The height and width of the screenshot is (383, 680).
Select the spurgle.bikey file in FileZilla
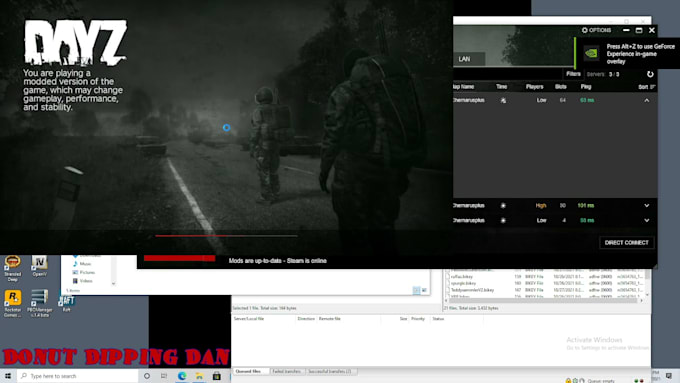pyautogui.click(x=464, y=283)
